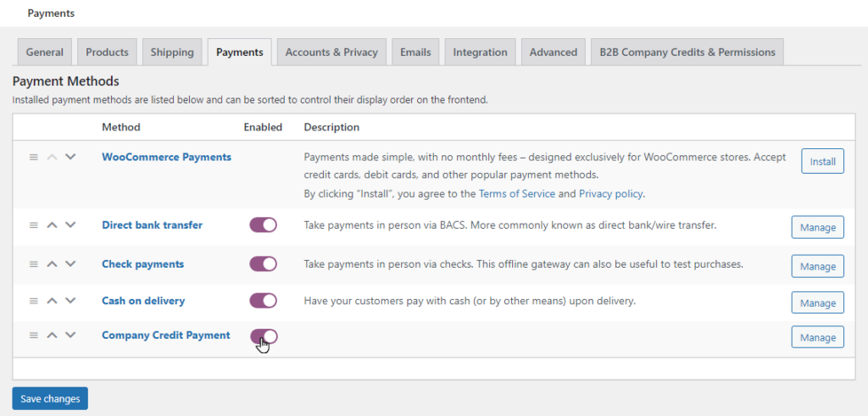This screenshot has height=416, width=868.
Task: Grab the drag handle for WooCommerce Payments
Action: [x=34, y=157]
